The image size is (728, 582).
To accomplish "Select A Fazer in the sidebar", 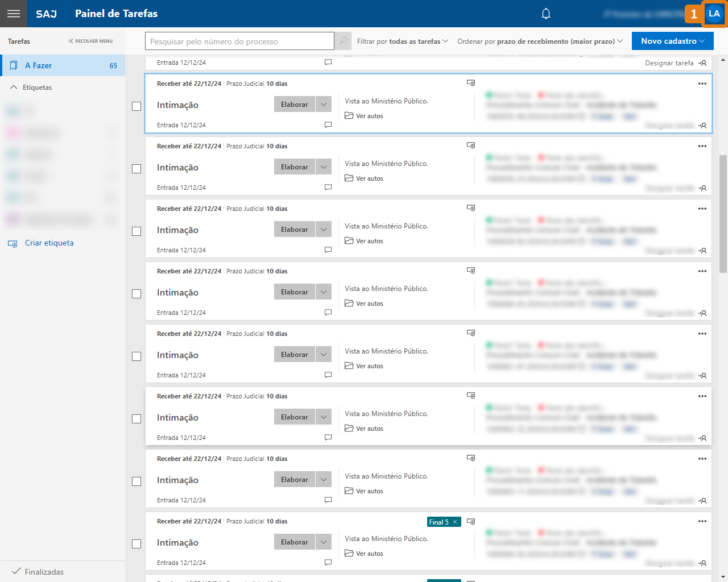I will tap(63, 65).
